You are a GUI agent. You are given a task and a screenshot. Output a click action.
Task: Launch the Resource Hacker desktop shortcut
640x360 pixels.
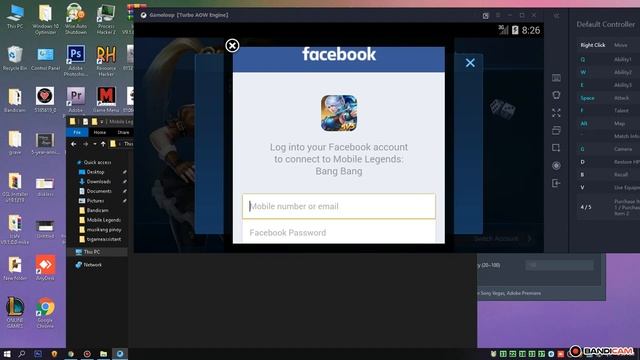tap(106, 60)
